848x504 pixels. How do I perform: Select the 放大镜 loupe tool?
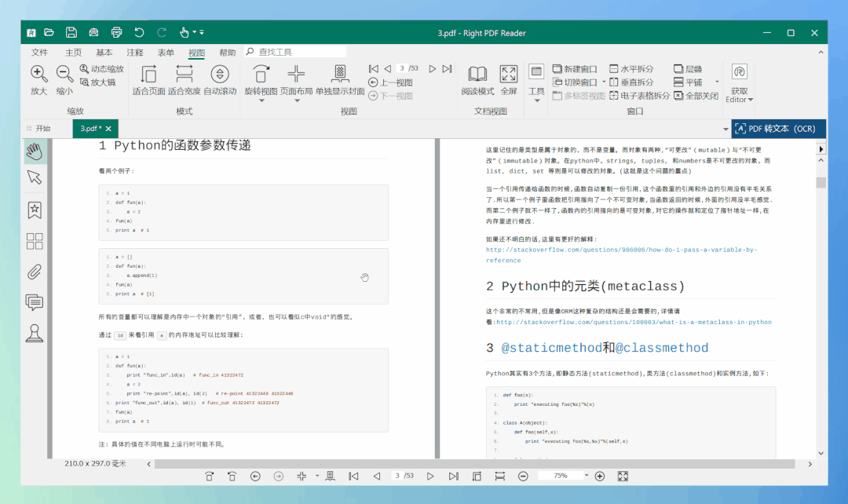[x=97, y=82]
